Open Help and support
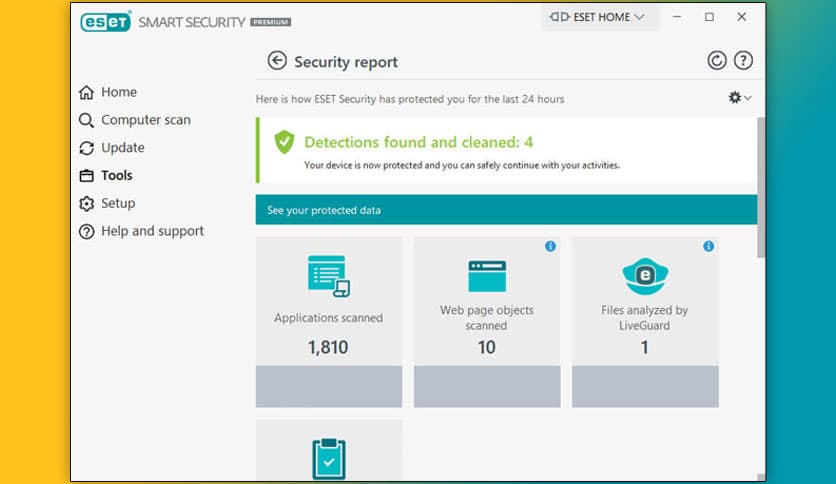 (x=152, y=231)
